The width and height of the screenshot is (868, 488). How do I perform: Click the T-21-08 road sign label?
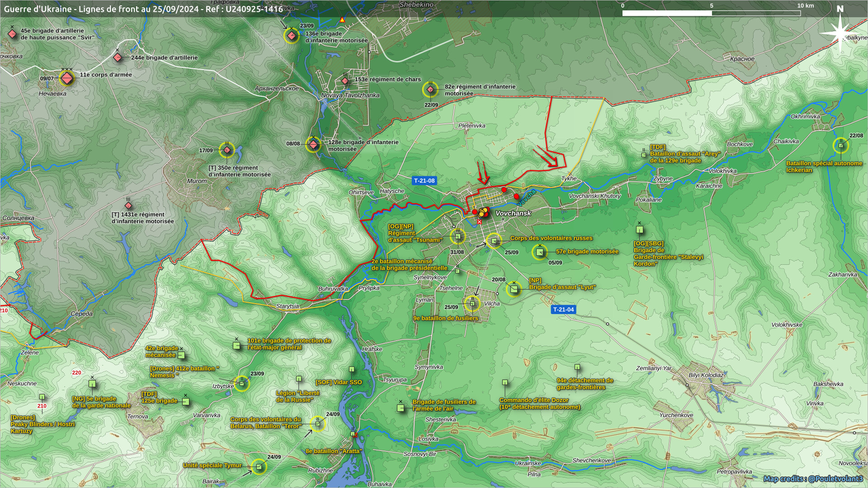click(424, 181)
